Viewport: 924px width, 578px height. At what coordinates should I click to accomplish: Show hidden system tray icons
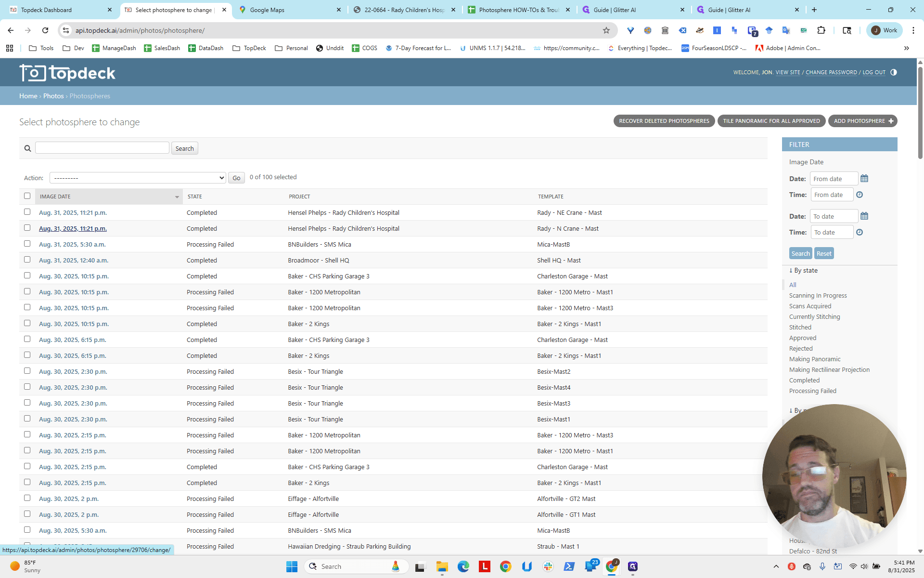click(x=776, y=566)
